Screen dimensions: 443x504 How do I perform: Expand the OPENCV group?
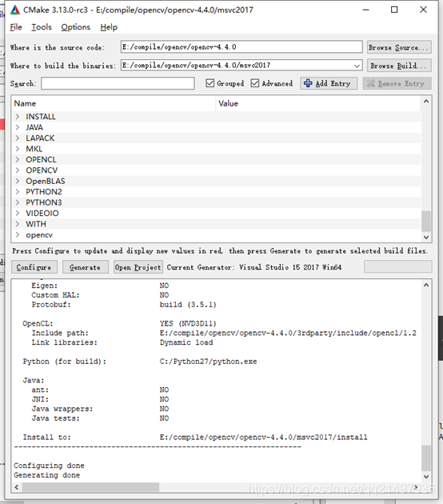(x=18, y=170)
